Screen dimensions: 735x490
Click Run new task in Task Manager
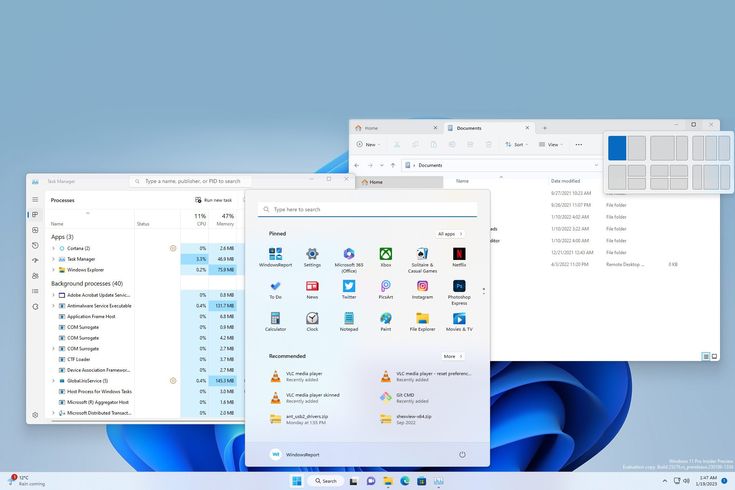pos(214,200)
